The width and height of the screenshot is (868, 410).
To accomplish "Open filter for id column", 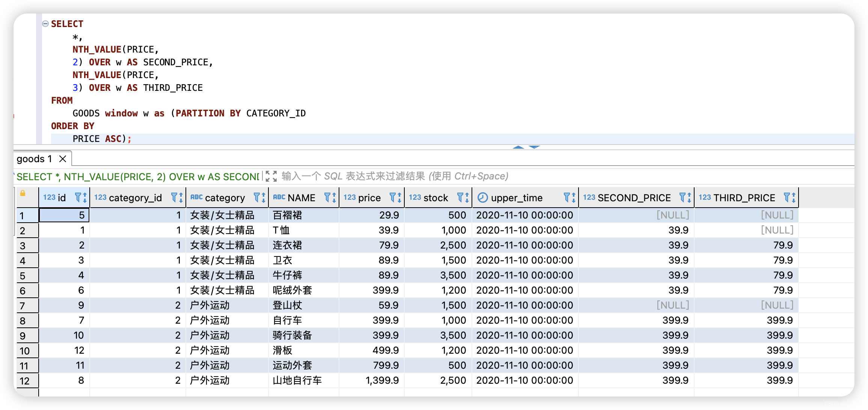I will (x=78, y=197).
